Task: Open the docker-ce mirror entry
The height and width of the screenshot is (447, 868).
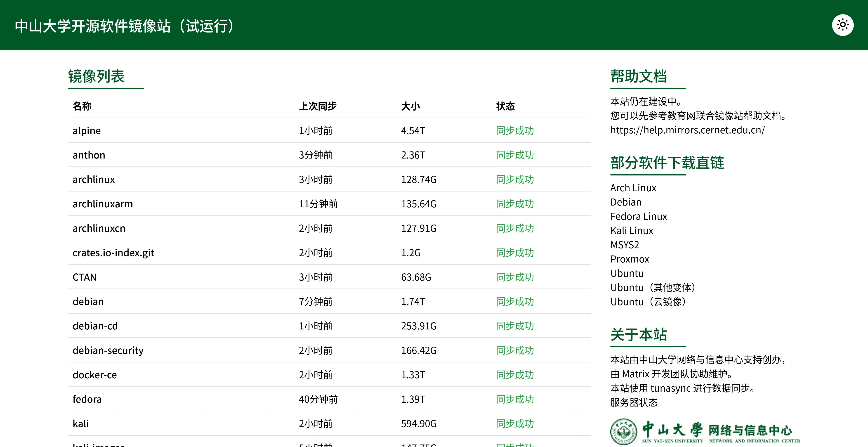Action: coord(95,374)
